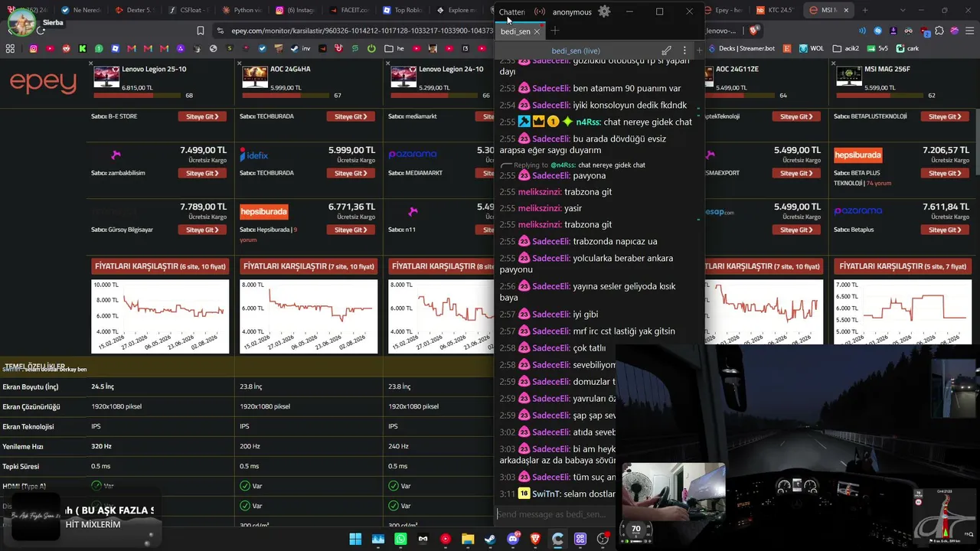Viewport: 980px width, 551px height.
Task: Open the MSI MAG 256F product thumbnail
Action: click(x=849, y=76)
